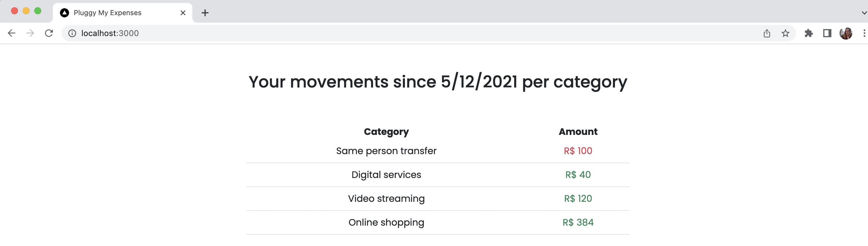Click the Amount column header
Image resolution: width=868 pixels, height=246 pixels.
pos(578,132)
